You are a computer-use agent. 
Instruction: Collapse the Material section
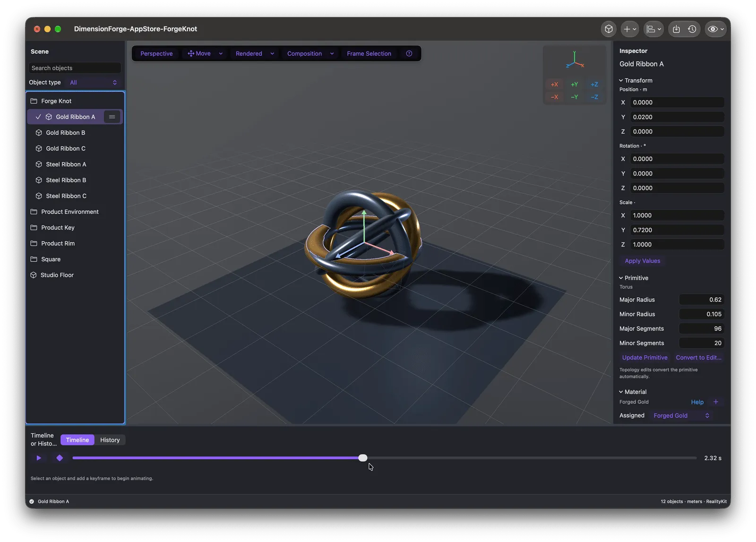click(621, 392)
